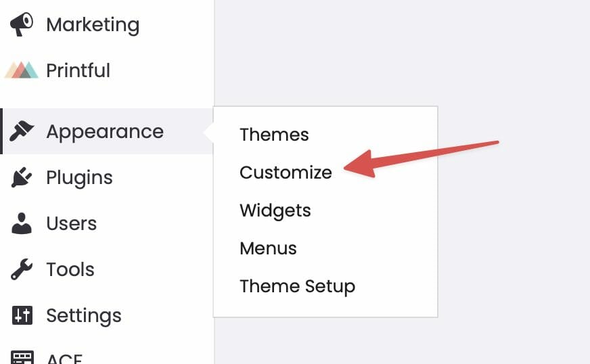Screen dimensions: 590x364
Task: Choose Theme Setup from the flyout
Action: [297, 286]
